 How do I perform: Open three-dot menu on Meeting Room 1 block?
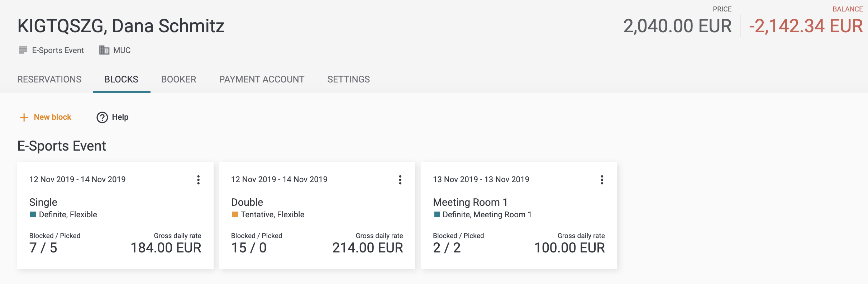602,180
